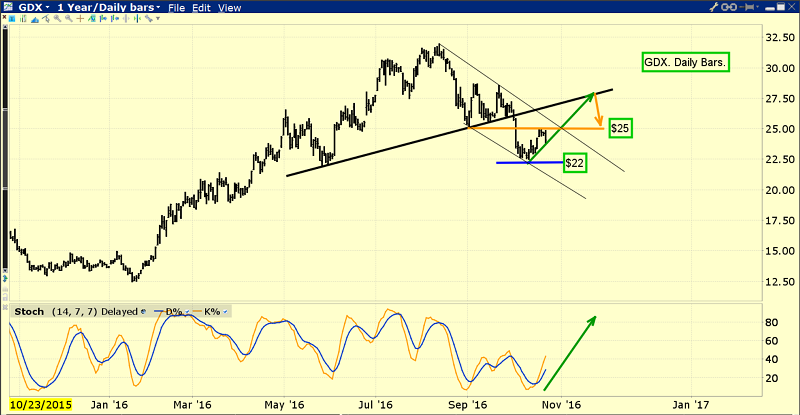The height and width of the screenshot is (415, 800).
Task: Open the GDX symbol dropdown
Action: click(34, 7)
